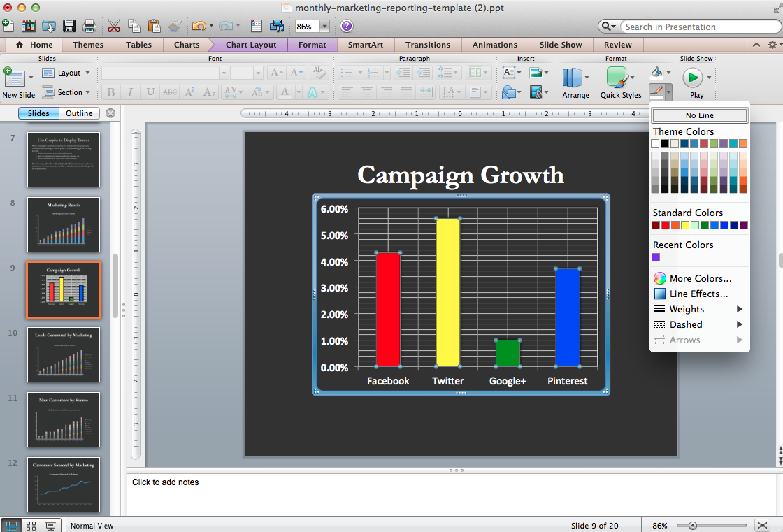Screen dimensions: 783x532
Task: Expand the Weights submenu
Action: 699,309
